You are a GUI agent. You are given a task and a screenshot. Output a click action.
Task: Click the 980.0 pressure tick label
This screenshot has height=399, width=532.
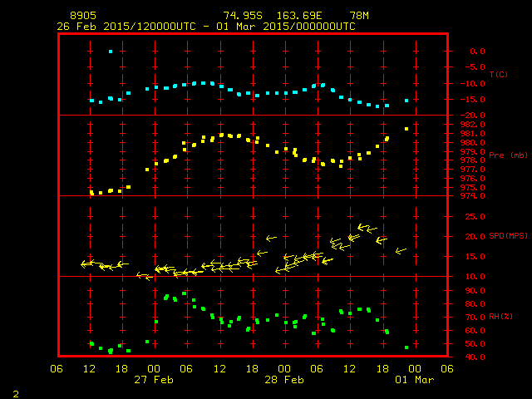click(x=473, y=142)
